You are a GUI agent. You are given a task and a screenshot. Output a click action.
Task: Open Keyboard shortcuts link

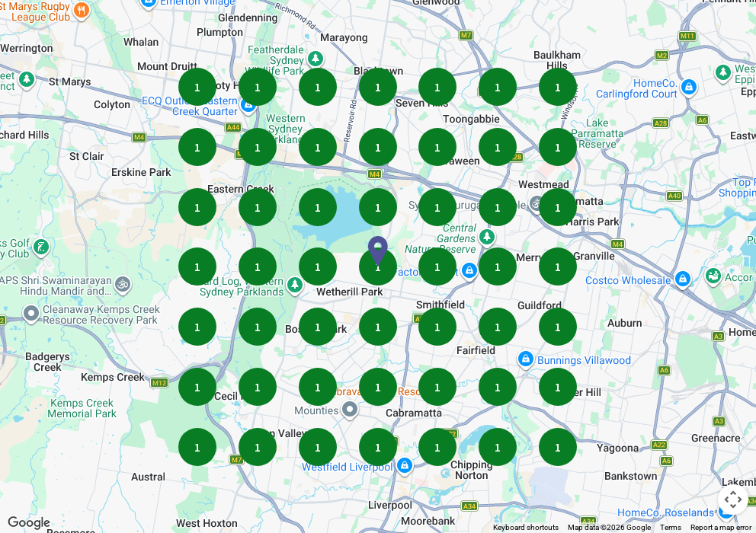(x=526, y=527)
